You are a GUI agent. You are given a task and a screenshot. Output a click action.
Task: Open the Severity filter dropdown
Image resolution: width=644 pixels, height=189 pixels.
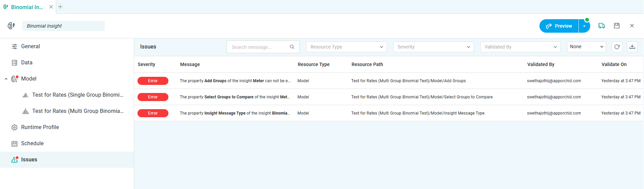(x=433, y=47)
